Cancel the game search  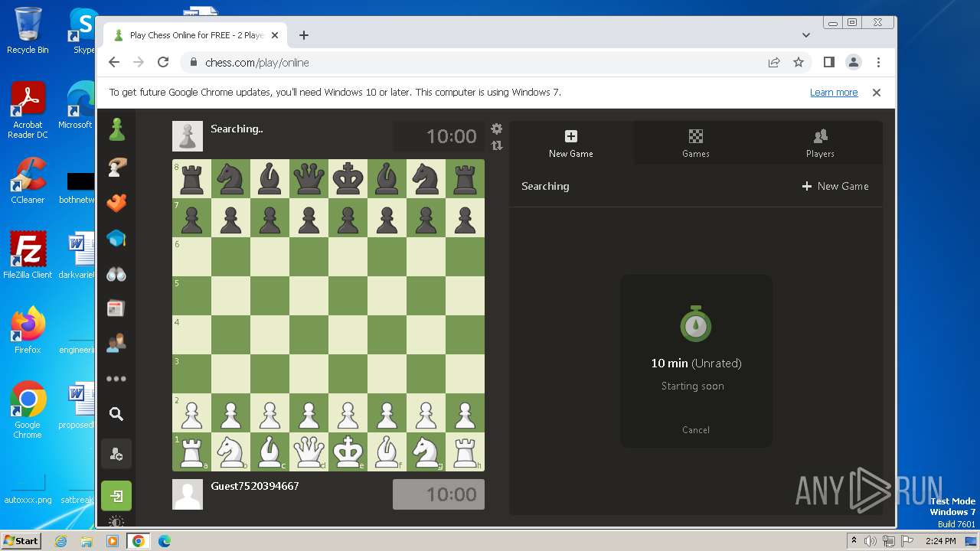click(x=696, y=430)
